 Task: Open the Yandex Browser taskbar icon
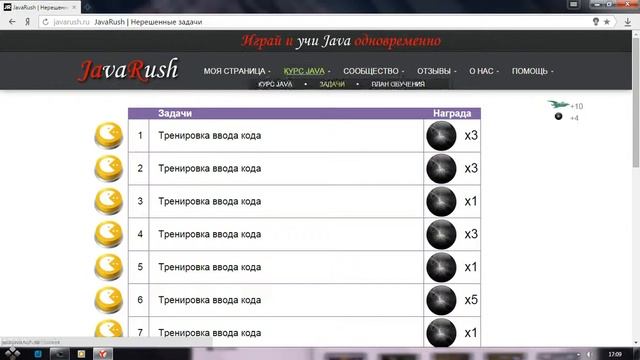point(102,354)
